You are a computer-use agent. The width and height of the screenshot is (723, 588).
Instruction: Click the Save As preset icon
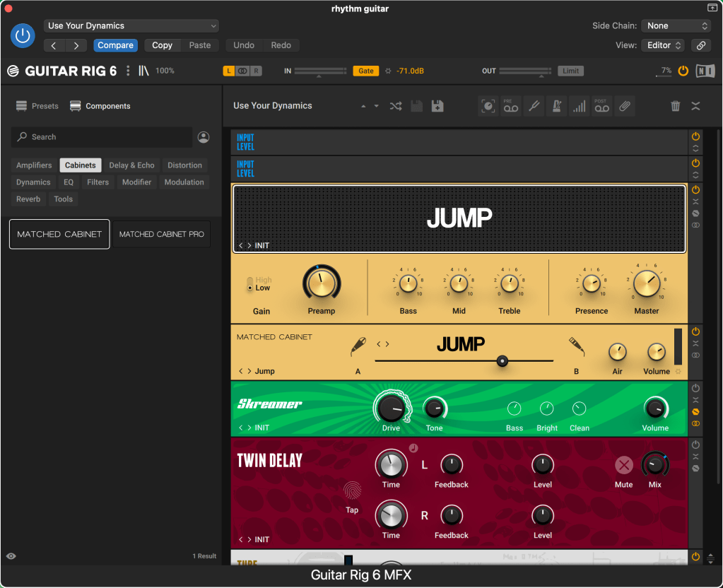click(437, 106)
